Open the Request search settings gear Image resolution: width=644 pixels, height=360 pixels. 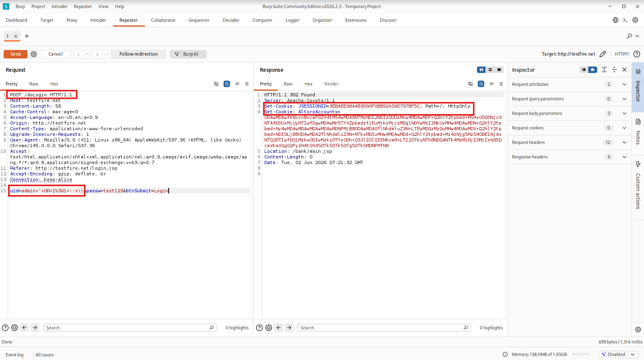click(15, 328)
